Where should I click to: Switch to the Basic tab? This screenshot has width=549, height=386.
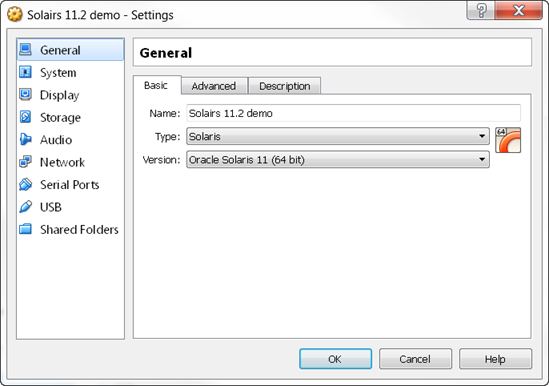[x=157, y=85]
